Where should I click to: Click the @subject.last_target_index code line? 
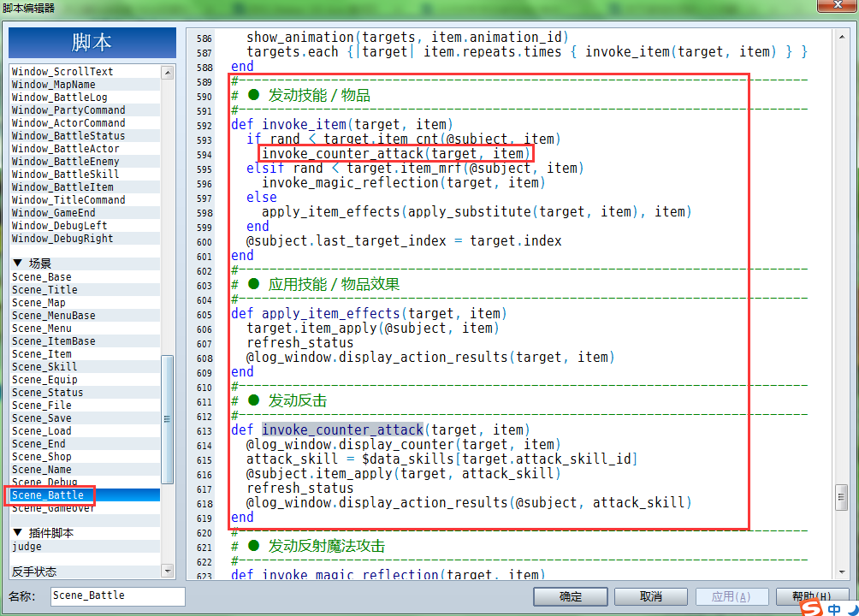pos(404,241)
